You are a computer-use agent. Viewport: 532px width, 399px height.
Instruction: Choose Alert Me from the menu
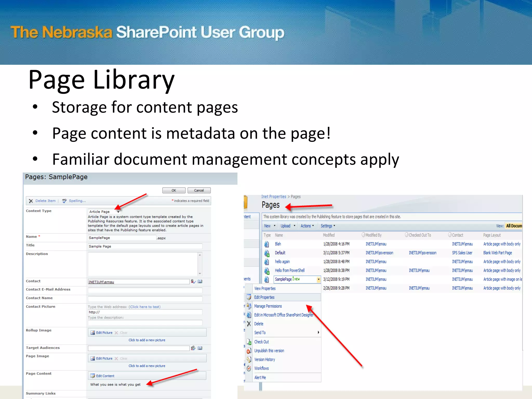(260, 377)
